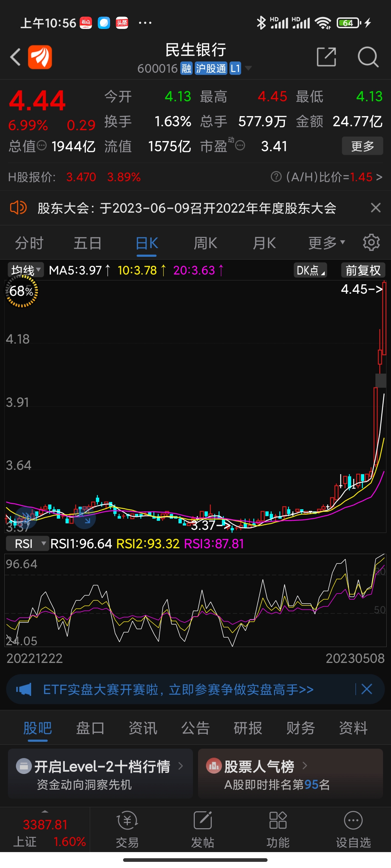
Task: Tap the L1 level badge
Action: coord(235,68)
